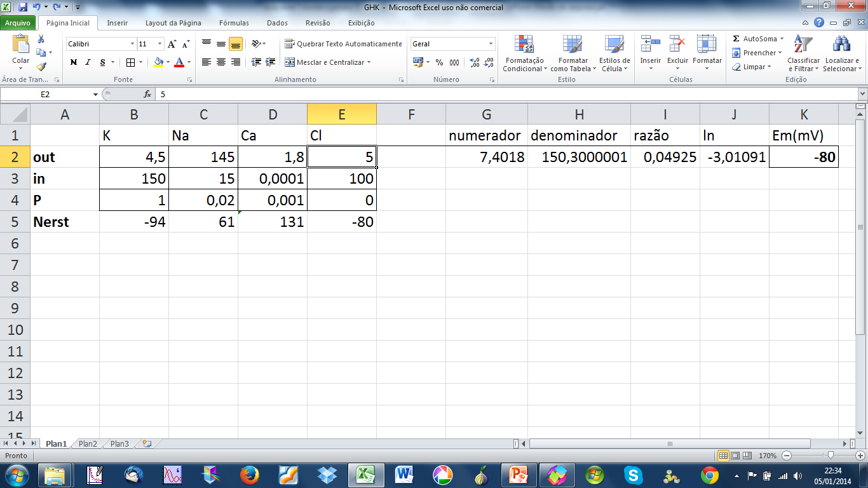
Task: Open Classificar e Filtrar dropdown
Action: pyautogui.click(x=804, y=53)
